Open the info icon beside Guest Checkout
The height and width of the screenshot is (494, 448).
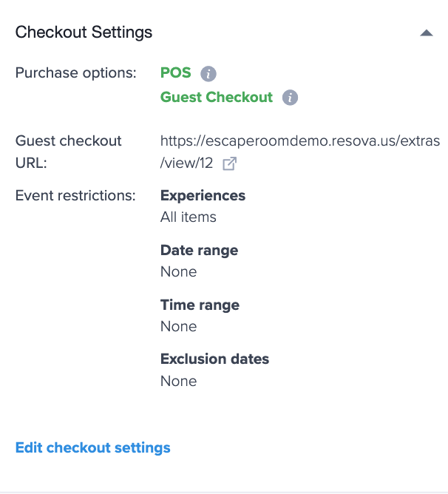click(x=290, y=98)
